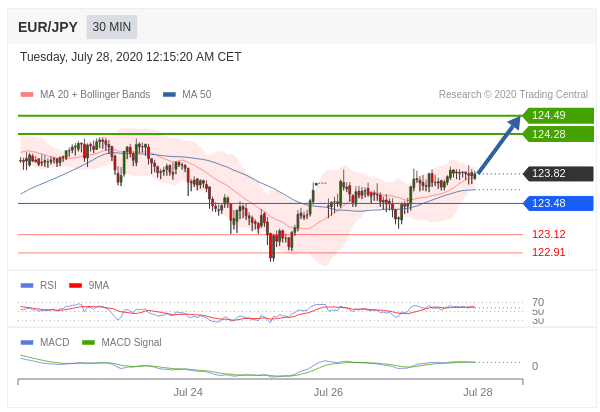
Task: Click the dark blue MA 50 legend swatch
Action: (x=169, y=95)
